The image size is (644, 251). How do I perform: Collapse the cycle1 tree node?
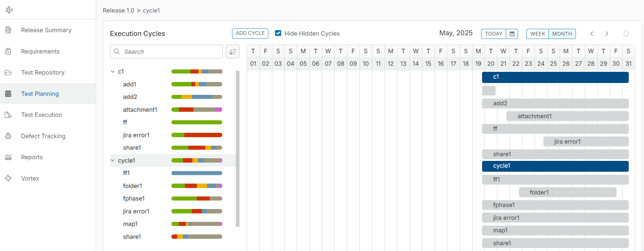[112, 161]
